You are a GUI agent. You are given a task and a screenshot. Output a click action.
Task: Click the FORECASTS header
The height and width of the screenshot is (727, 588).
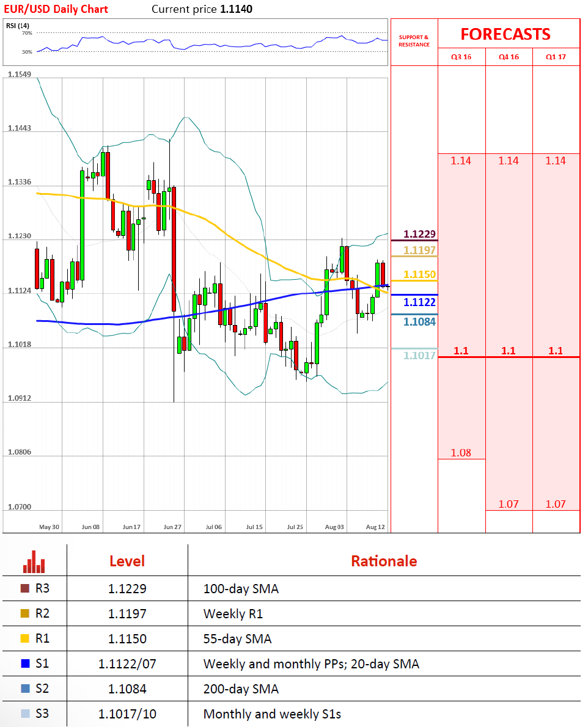coord(505,34)
